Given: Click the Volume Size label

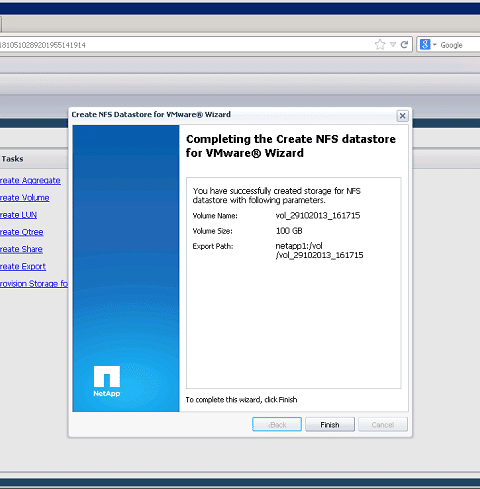Looking at the screenshot, I should 212,231.
